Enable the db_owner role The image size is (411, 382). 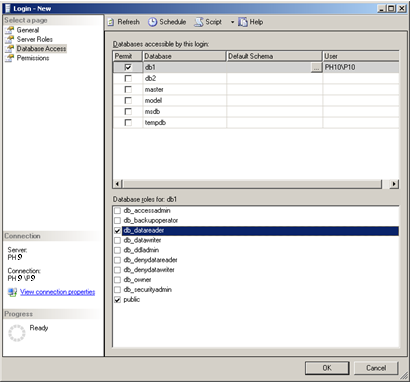(x=117, y=280)
